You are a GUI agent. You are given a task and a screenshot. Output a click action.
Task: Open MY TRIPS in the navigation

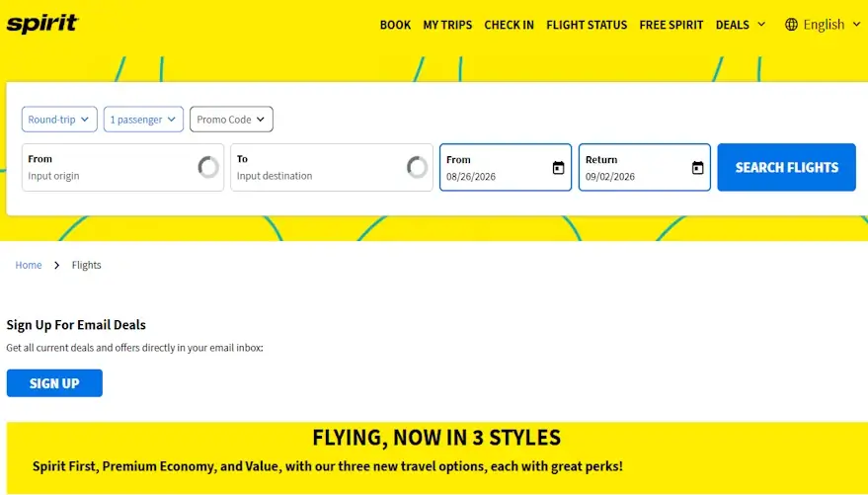447,25
